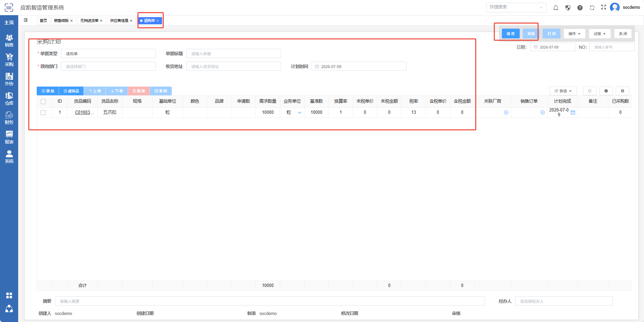This screenshot has width=644, height=322.
Task: Open the socdemo user avatar
Action: 615,7
